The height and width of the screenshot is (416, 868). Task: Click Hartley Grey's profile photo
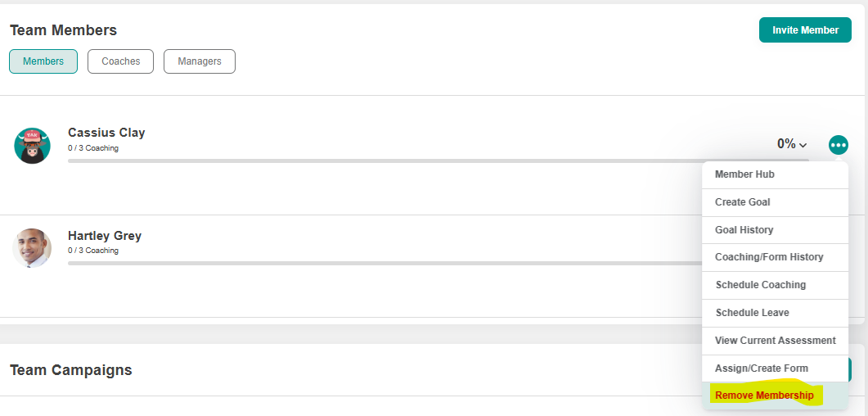pos(33,247)
